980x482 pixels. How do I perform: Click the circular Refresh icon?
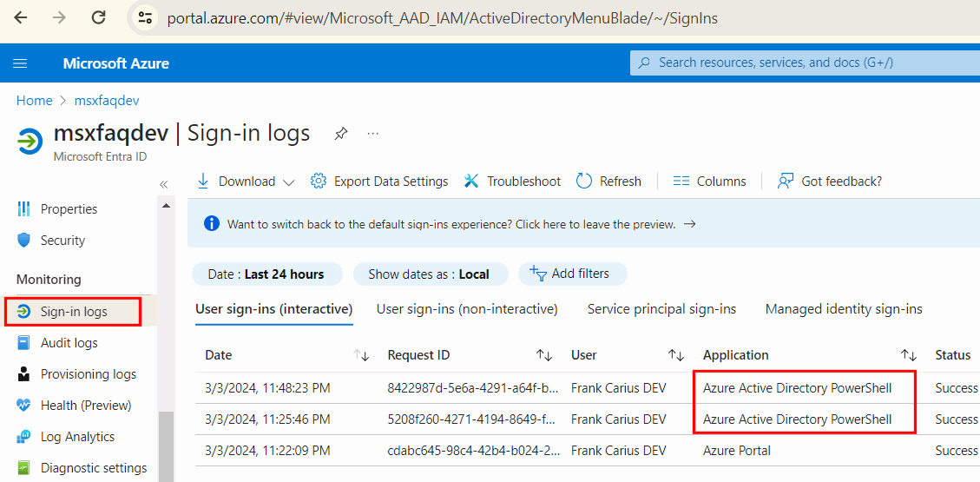(x=584, y=182)
